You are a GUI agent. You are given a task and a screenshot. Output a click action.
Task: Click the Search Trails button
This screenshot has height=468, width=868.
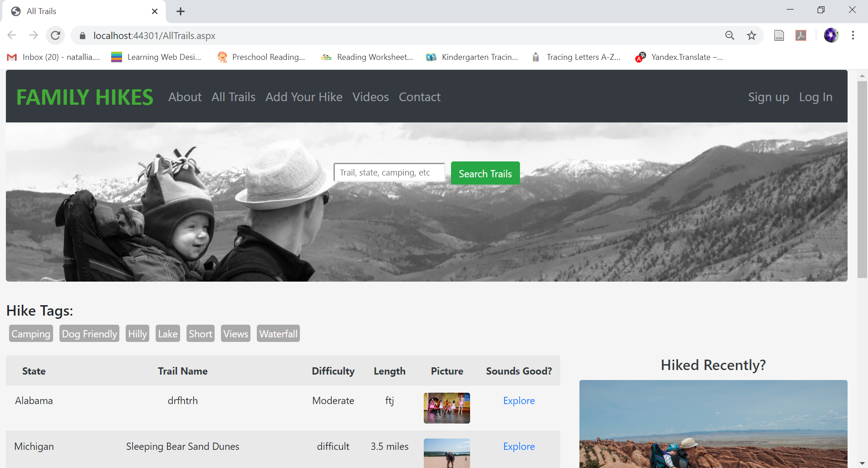[x=485, y=173]
